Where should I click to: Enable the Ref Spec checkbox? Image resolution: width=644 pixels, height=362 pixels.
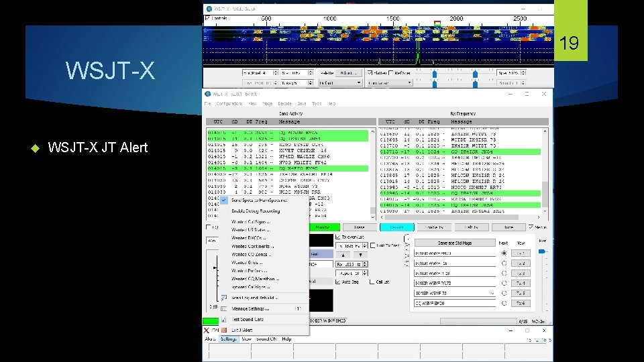point(391,72)
